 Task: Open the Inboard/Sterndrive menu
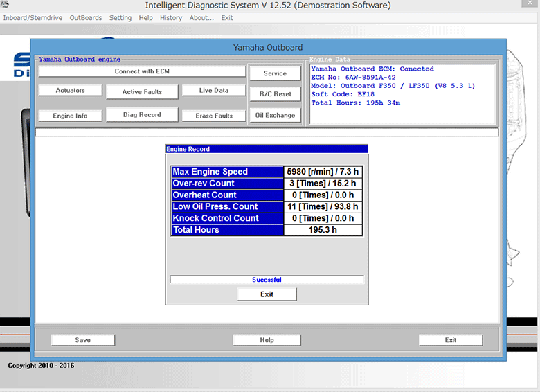pos(33,18)
